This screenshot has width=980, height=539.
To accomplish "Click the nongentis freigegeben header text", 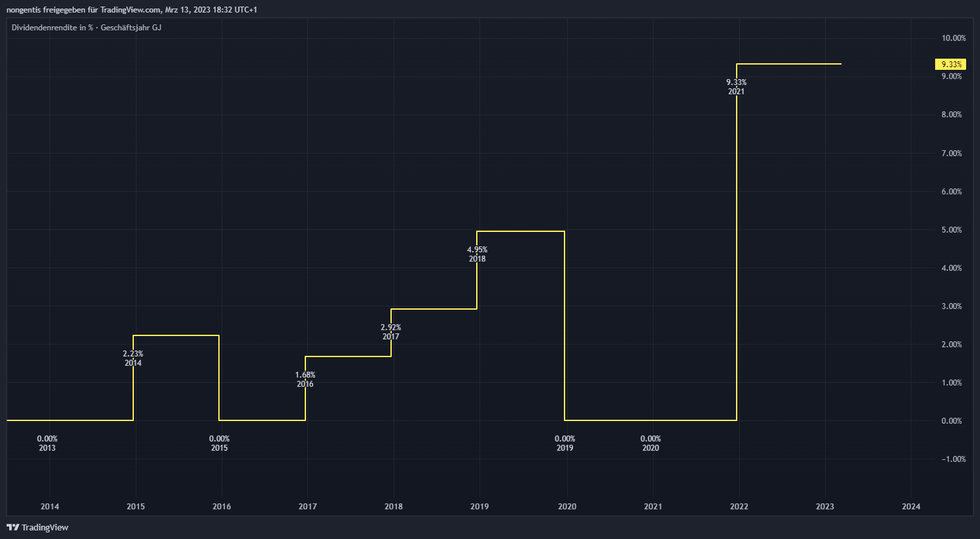I will [x=131, y=10].
